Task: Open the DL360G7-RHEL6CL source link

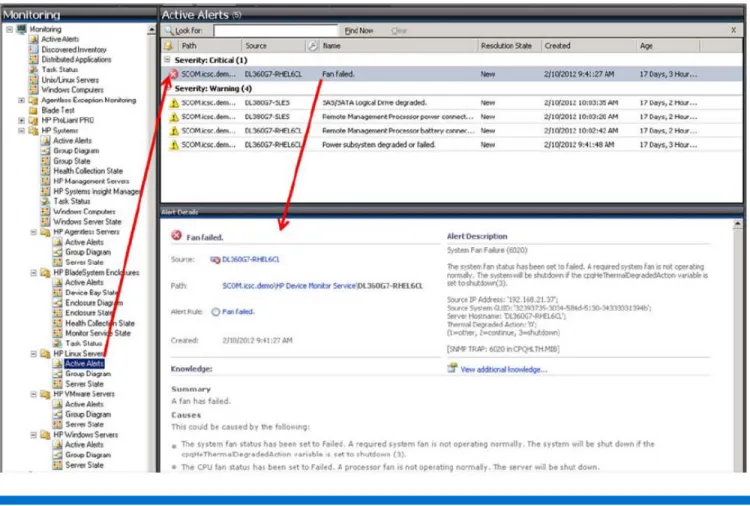Action: (x=251, y=259)
